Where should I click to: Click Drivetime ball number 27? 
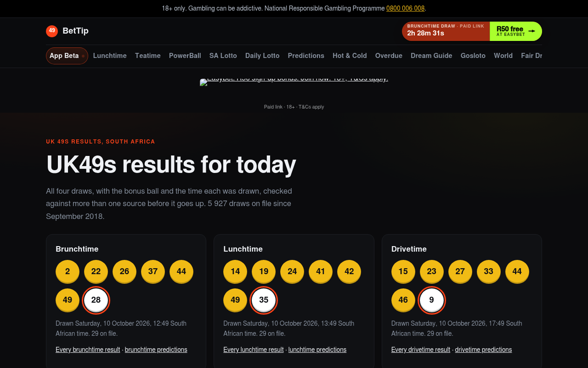460,271
